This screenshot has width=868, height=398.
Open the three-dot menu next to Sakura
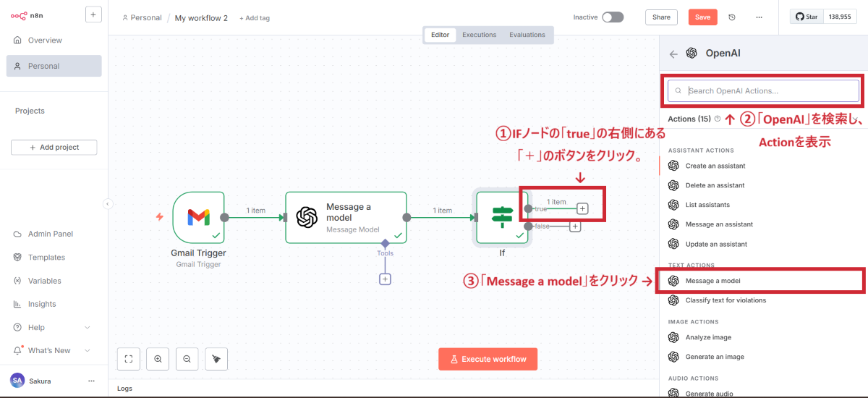coord(91,381)
